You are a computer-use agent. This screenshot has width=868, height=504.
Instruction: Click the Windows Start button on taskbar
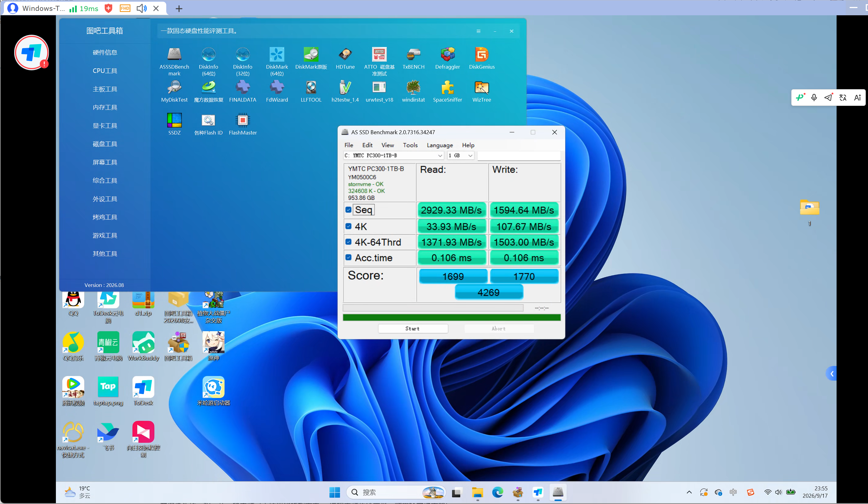(334, 492)
